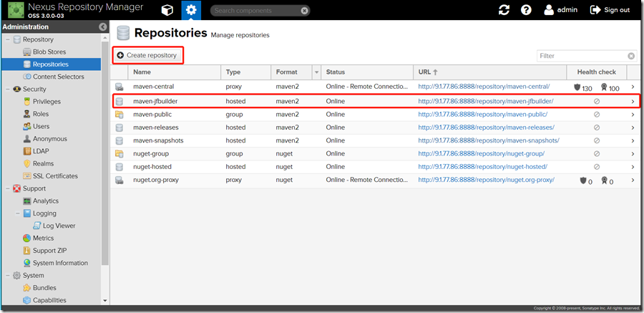Open the Administration gear icon
The width and height of the screenshot is (644, 313).
tap(191, 10)
